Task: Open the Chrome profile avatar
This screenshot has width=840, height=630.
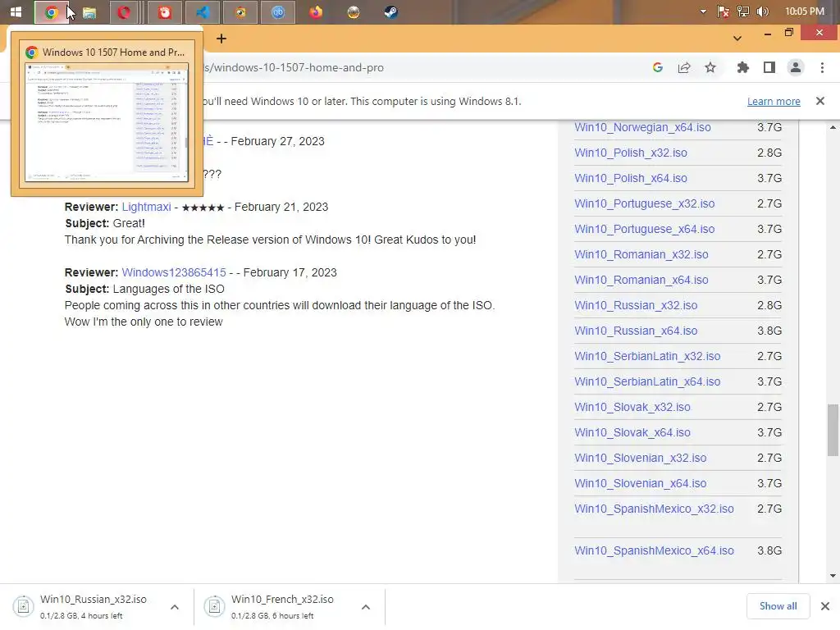Action: pyautogui.click(x=796, y=67)
